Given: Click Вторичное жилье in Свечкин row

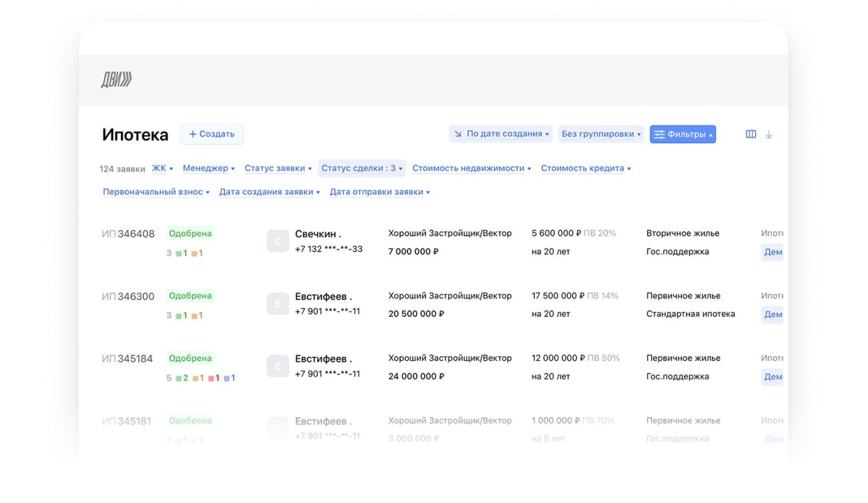Looking at the screenshot, I should (683, 234).
